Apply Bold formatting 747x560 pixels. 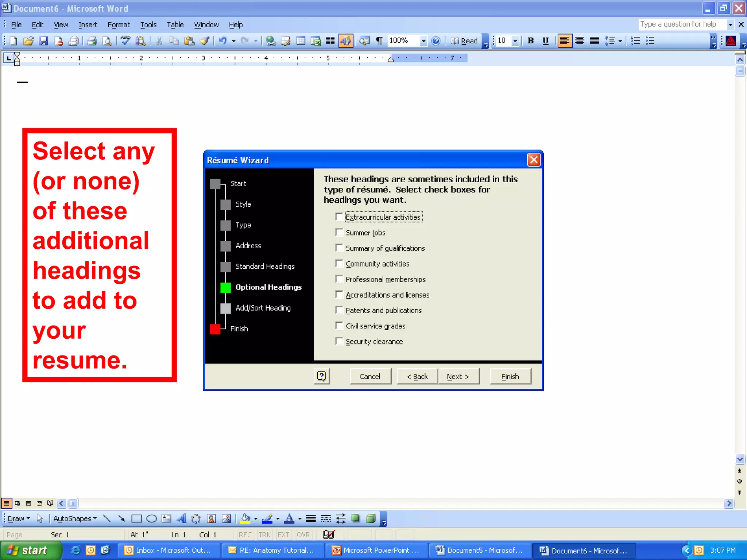coord(531,41)
